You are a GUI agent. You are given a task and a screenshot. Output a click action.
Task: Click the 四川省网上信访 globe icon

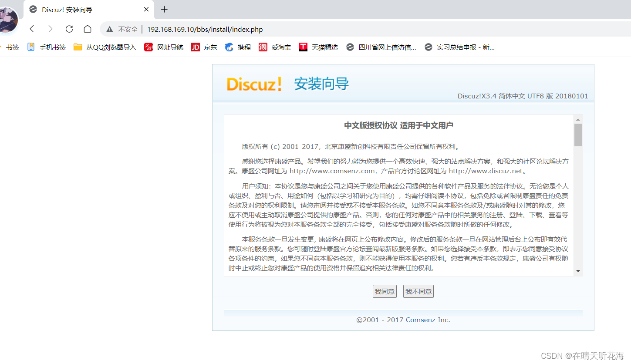point(350,47)
